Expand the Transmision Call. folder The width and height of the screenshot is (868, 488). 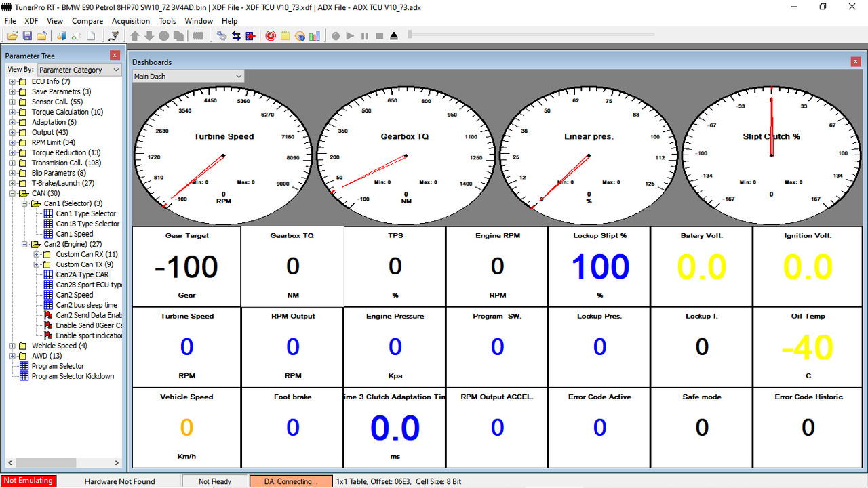(12, 163)
